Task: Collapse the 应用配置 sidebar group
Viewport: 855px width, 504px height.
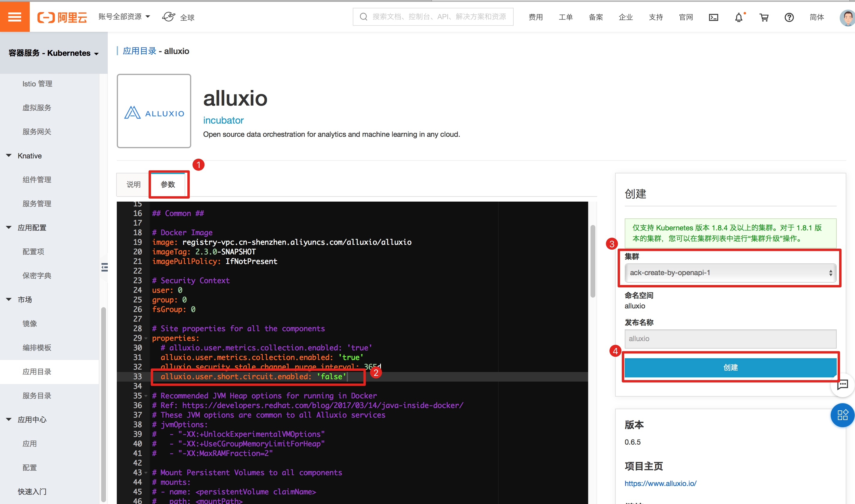Action: coord(9,227)
